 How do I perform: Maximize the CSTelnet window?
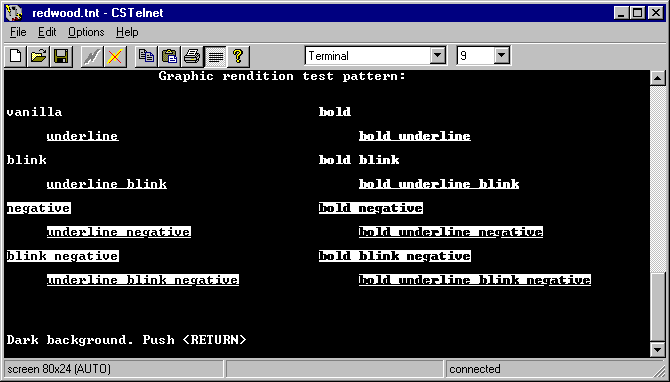637,13
